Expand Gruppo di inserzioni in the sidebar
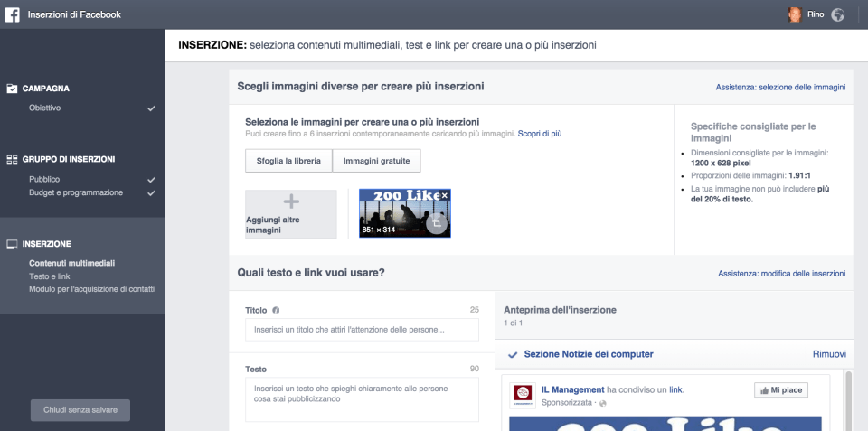868x431 pixels. pyautogui.click(x=69, y=159)
